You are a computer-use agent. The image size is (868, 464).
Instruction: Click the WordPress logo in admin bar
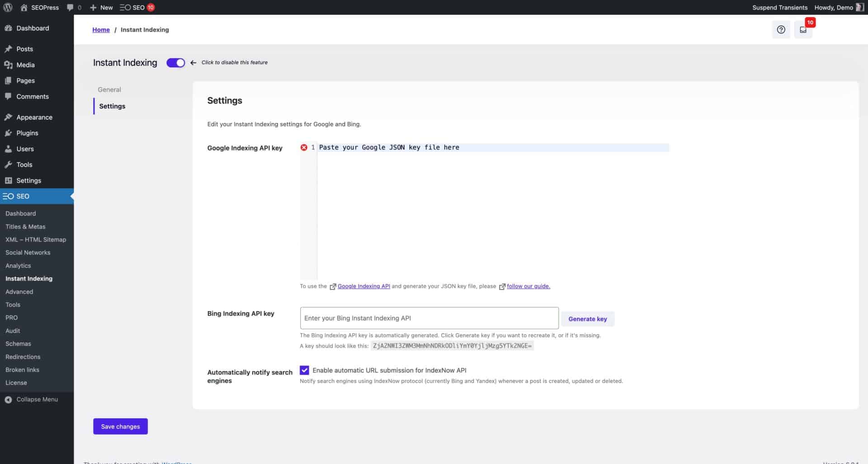8,7
